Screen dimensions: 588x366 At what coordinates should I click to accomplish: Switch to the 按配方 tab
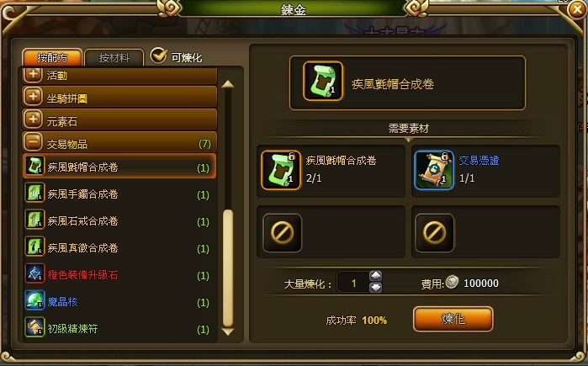(x=52, y=58)
